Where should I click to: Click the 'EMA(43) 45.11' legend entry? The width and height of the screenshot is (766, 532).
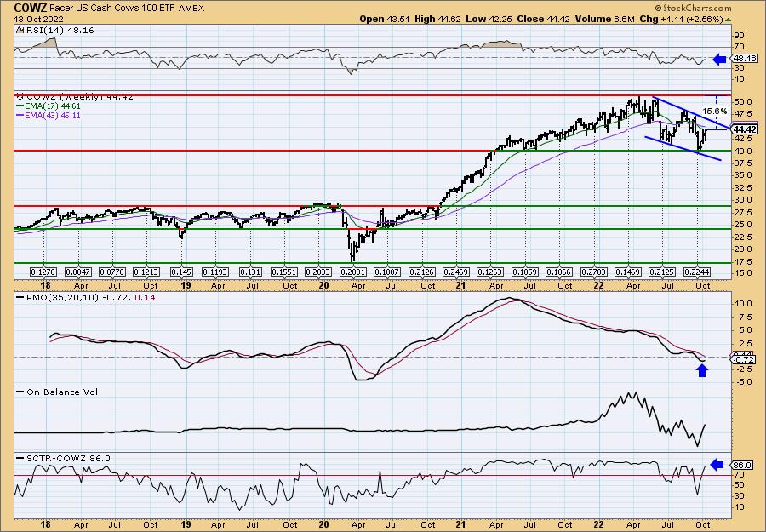point(49,115)
